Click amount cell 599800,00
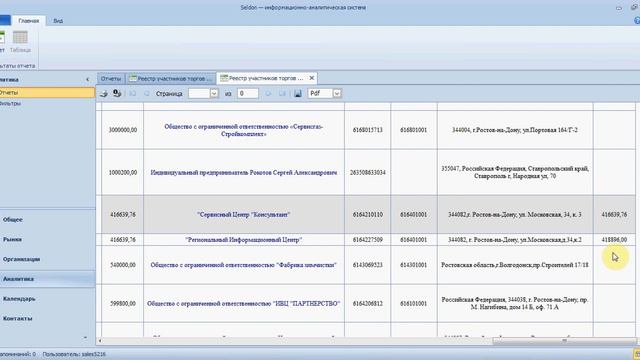Image resolution: width=640 pixels, height=360 pixels. point(123,304)
